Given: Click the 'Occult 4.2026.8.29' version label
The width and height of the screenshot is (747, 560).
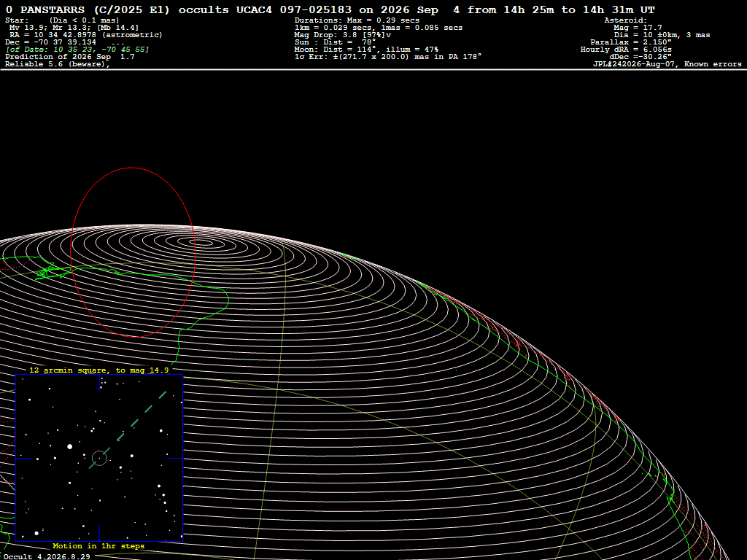Looking at the screenshot, I should tap(47, 556).
